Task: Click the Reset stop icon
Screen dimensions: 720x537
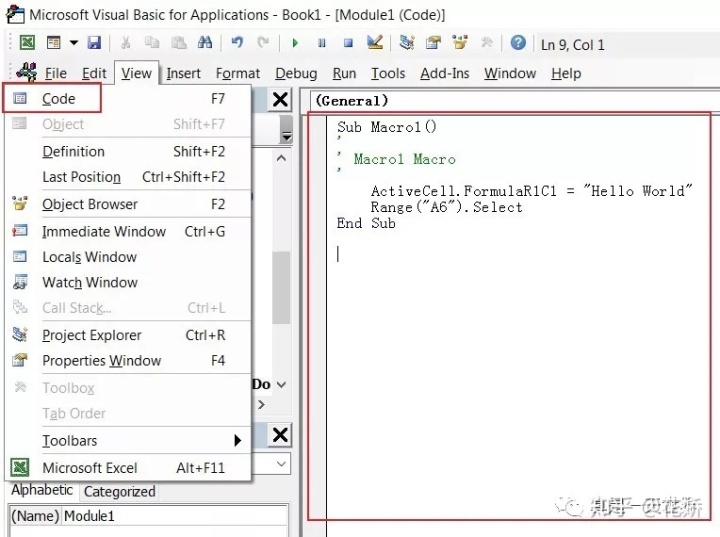Action: (x=348, y=43)
